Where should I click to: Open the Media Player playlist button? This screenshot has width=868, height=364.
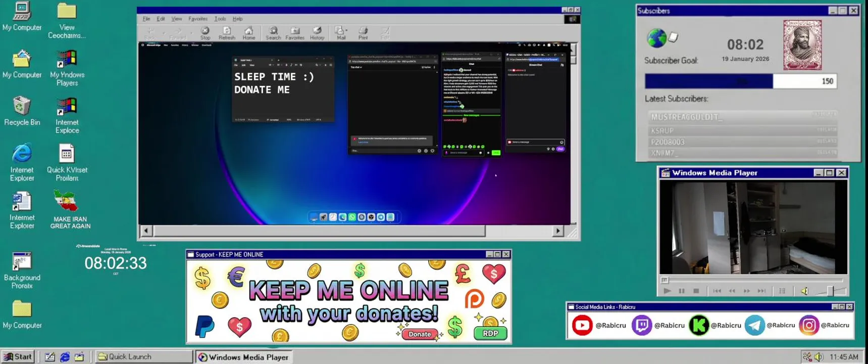tap(782, 291)
